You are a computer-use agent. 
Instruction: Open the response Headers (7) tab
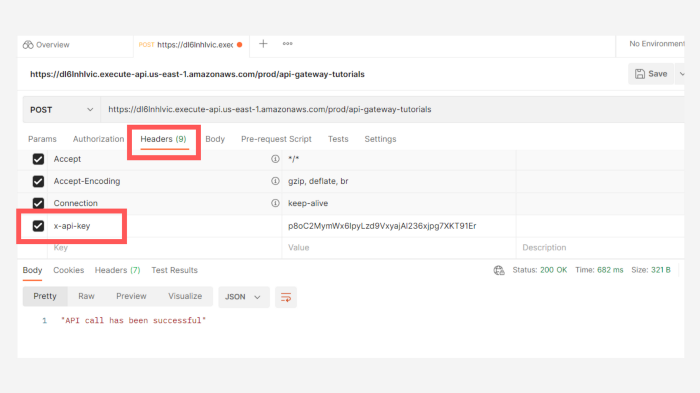click(117, 270)
